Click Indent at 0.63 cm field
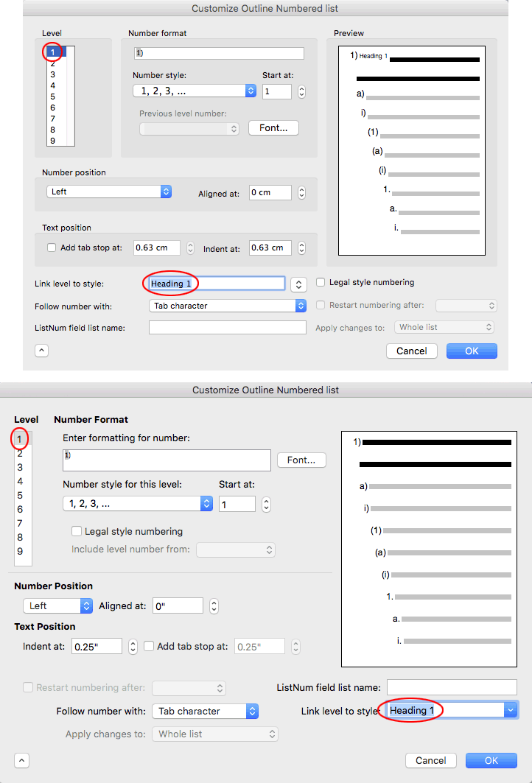The width and height of the screenshot is (532, 783). [270, 247]
